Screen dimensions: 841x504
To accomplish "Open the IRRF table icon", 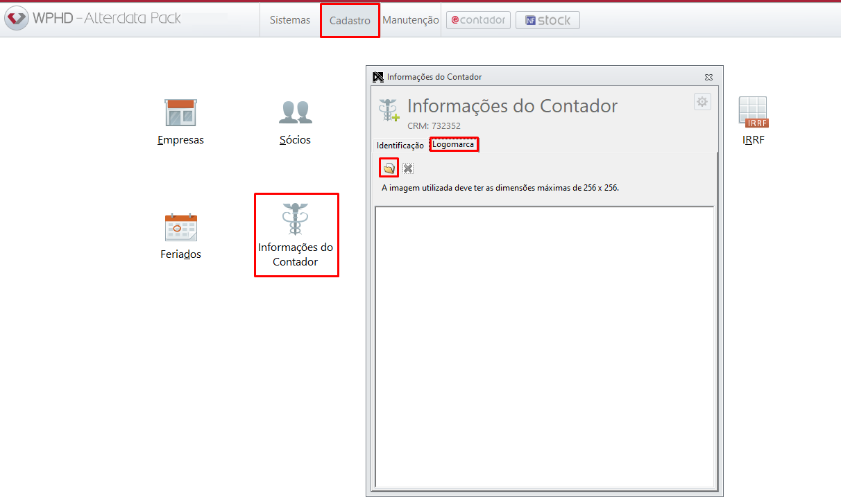I will pyautogui.click(x=754, y=121).
